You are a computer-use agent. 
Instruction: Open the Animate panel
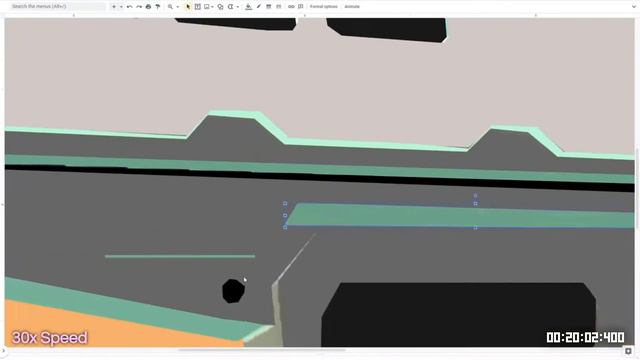pyautogui.click(x=352, y=7)
